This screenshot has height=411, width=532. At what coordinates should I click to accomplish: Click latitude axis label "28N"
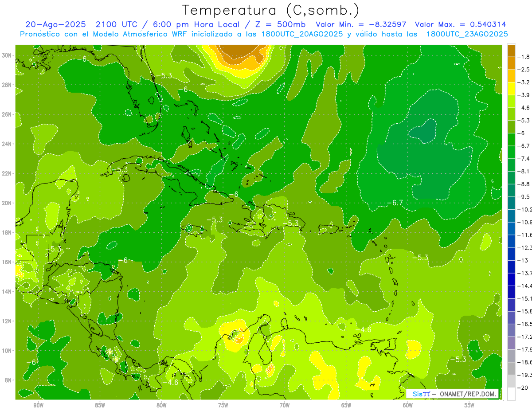pyautogui.click(x=7, y=85)
